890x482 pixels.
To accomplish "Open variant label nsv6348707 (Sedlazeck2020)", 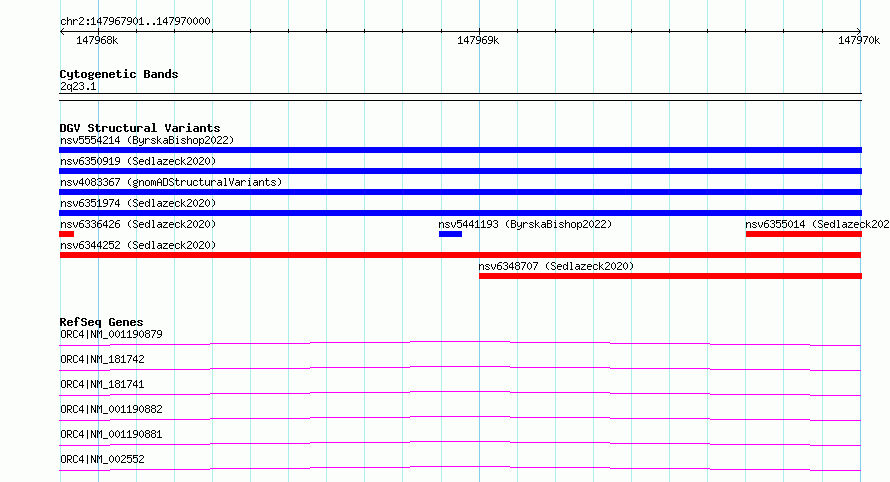I will click(x=556, y=266).
